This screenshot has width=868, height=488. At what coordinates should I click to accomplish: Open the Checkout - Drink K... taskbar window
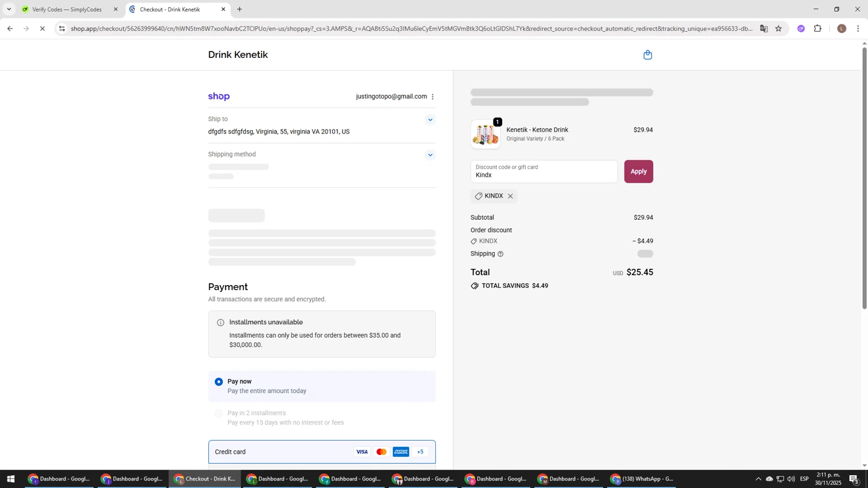pyautogui.click(x=205, y=479)
